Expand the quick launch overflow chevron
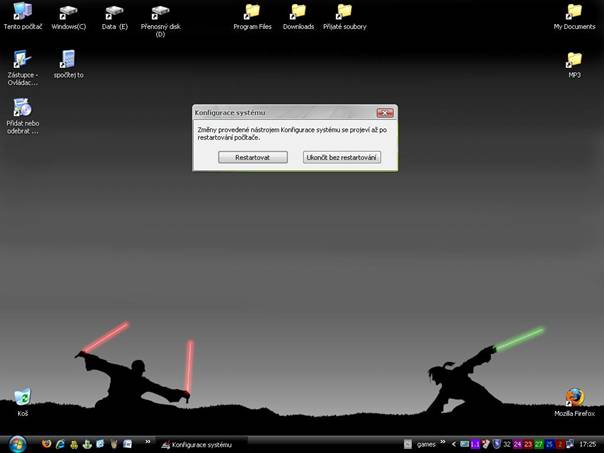The width and height of the screenshot is (604, 453). 148,442
